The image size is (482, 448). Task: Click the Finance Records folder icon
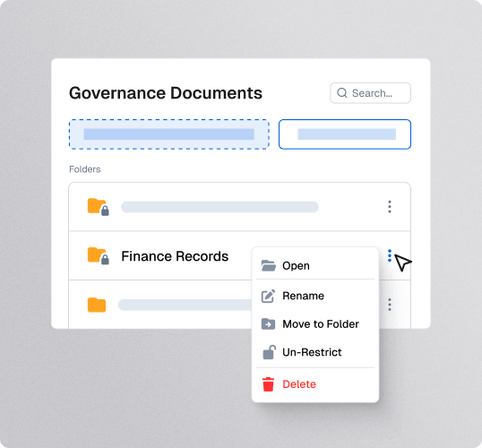click(98, 255)
